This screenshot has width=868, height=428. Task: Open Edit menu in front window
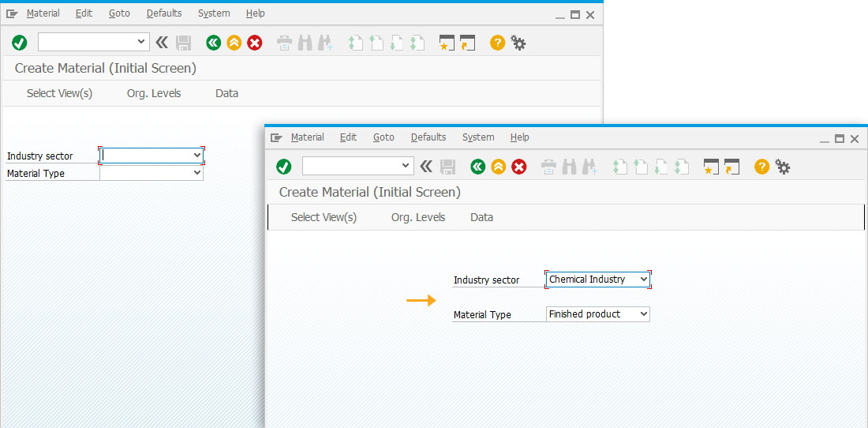[348, 137]
